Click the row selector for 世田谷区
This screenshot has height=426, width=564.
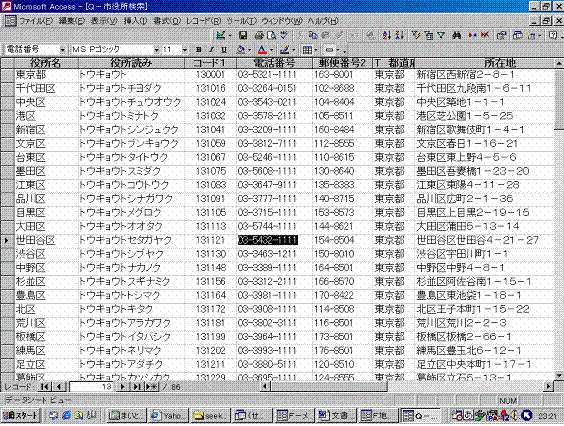pos(7,240)
